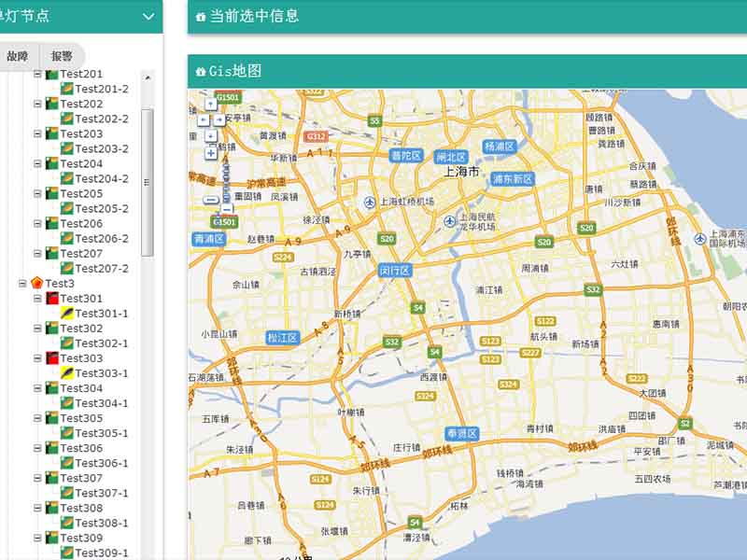747x560 pixels.
Task: Pan the Gis map up with the arrow button
Action: [211, 104]
